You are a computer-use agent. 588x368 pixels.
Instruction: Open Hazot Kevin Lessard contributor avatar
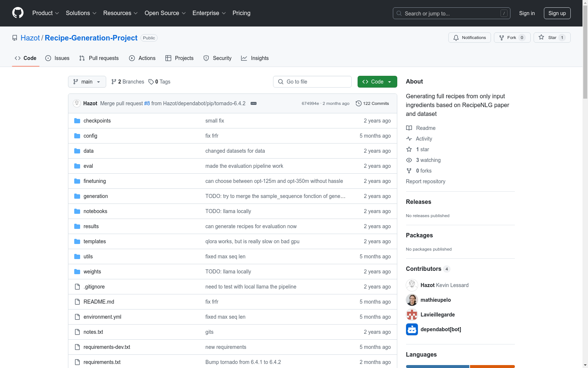[x=412, y=285]
